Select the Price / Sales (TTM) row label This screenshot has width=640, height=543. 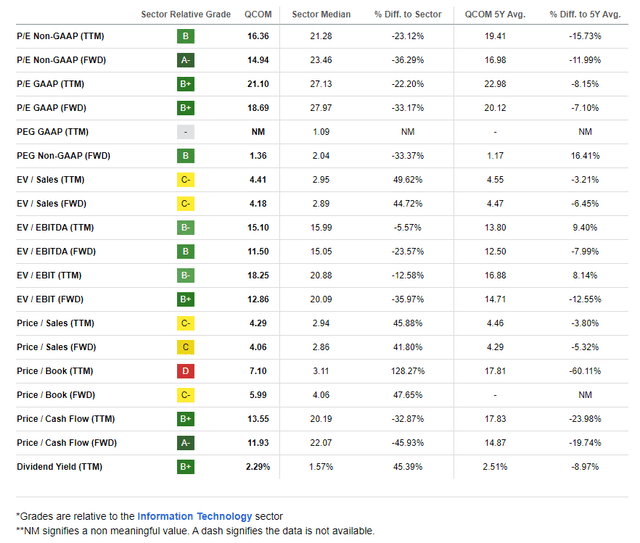pyautogui.click(x=56, y=323)
